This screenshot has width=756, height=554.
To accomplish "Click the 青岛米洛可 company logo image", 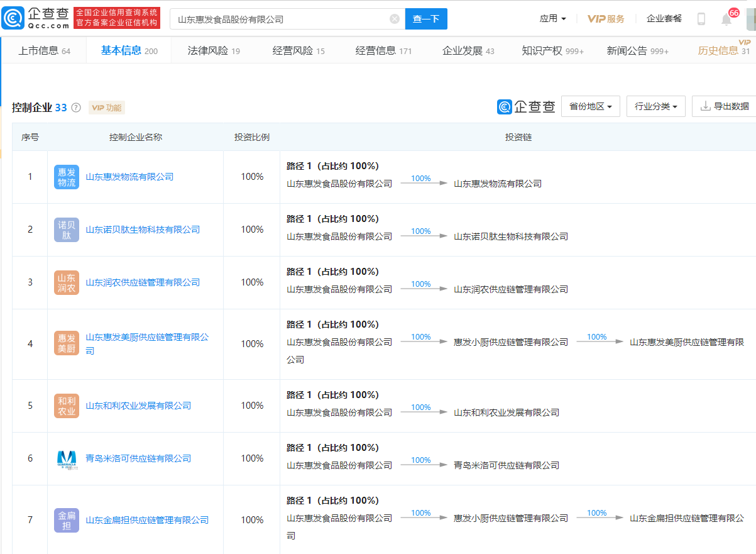I will [67, 458].
